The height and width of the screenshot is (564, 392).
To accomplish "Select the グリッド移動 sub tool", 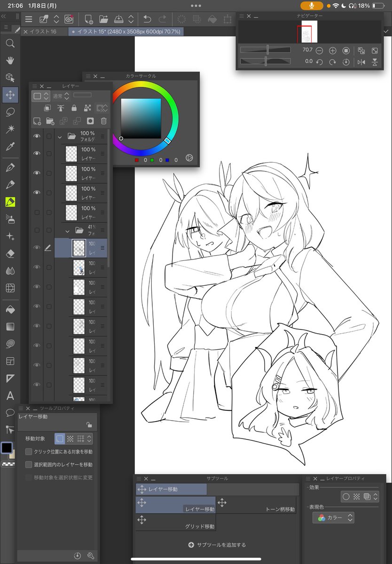I will (176, 522).
